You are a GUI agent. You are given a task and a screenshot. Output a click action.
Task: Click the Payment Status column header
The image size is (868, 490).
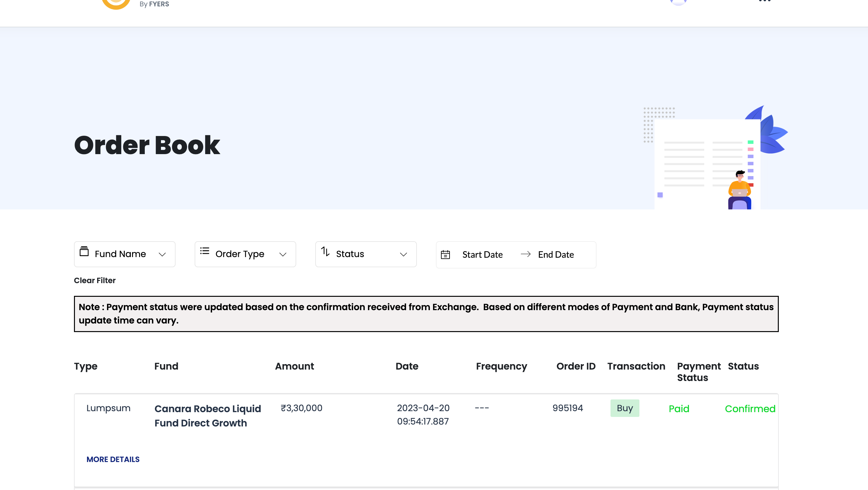coord(699,372)
